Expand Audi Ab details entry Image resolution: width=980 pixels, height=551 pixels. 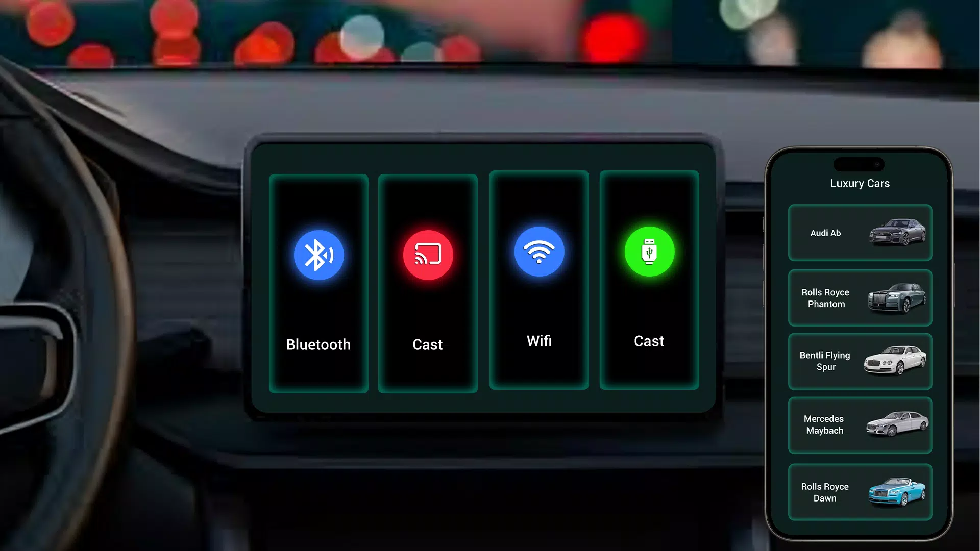tap(860, 232)
